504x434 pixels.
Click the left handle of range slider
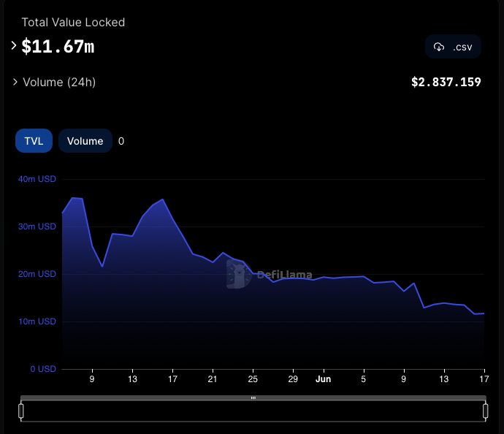[21, 411]
